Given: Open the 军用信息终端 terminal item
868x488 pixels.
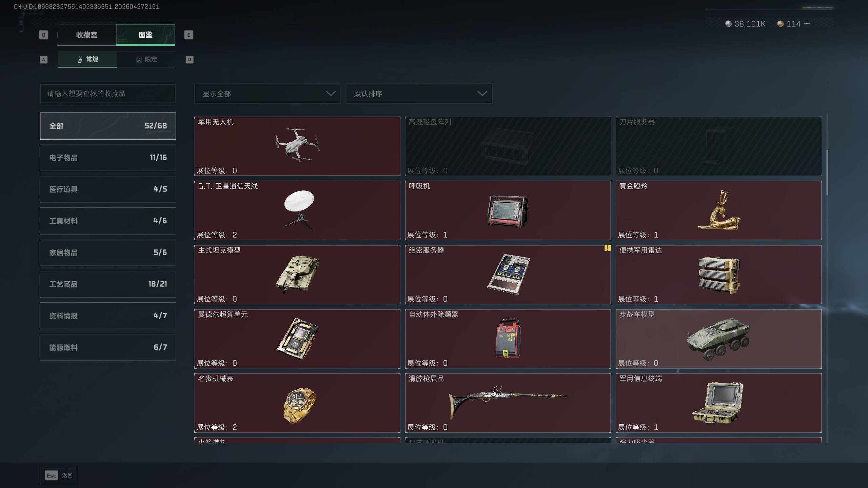Looking at the screenshot, I should [718, 403].
